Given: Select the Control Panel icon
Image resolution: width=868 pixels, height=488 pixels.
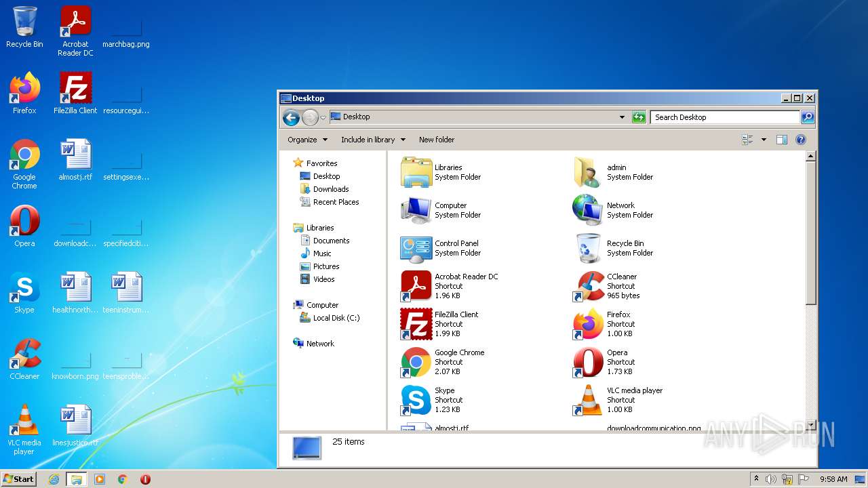Looking at the screenshot, I should click(416, 248).
